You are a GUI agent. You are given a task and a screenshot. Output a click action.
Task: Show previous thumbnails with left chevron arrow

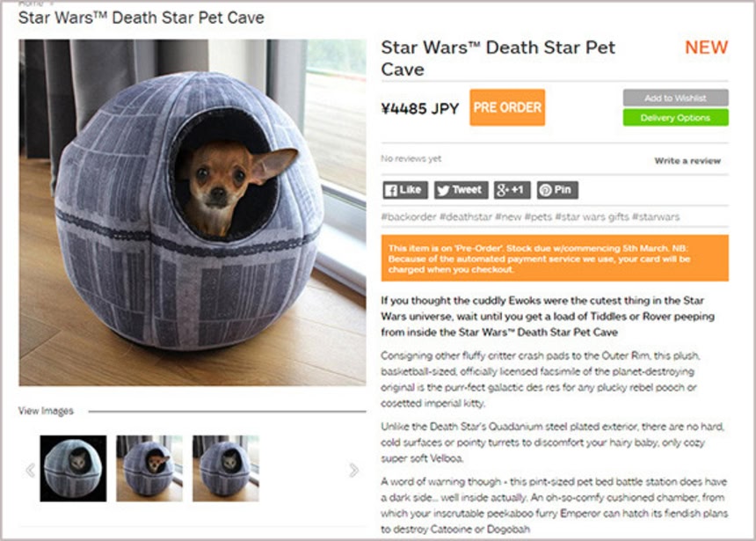pyautogui.click(x=30, y=470)
